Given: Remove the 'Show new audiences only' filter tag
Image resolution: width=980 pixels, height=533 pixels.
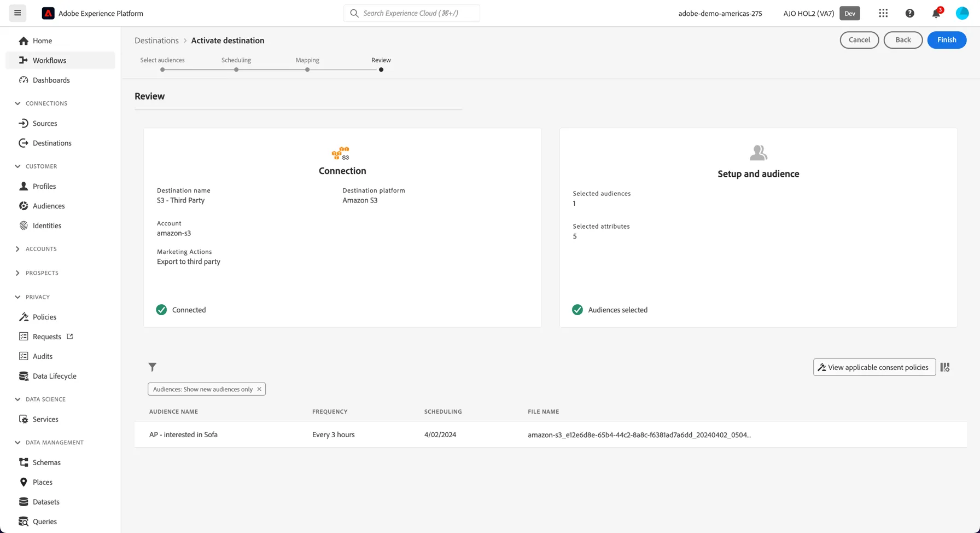Looking at the screenshot, I should tap(259, 389).
